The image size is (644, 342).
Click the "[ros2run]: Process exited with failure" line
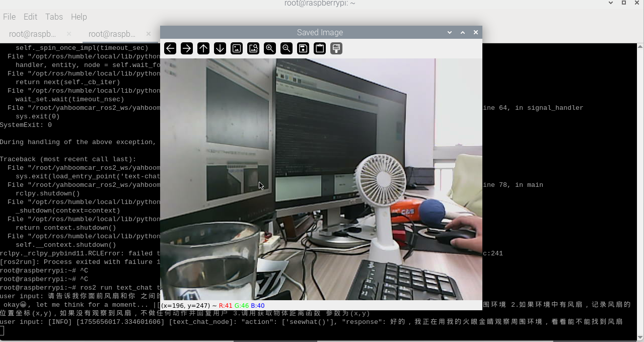click(80, 262)
